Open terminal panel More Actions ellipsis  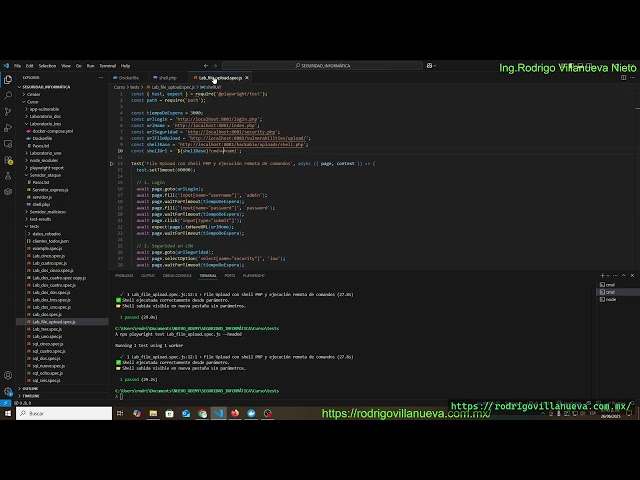(x=615, y=276)
